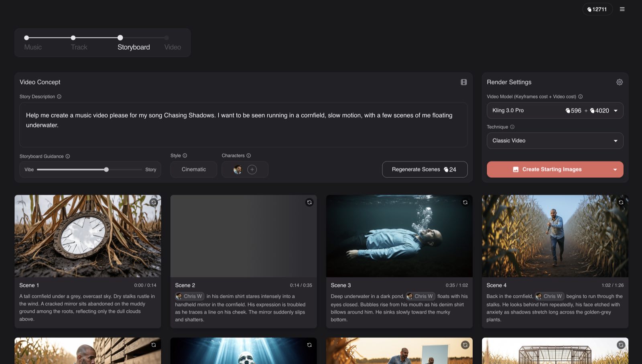Open the Classic Video technique dropdown
Screen dimensions: 642x364
[x=555, y=141]
